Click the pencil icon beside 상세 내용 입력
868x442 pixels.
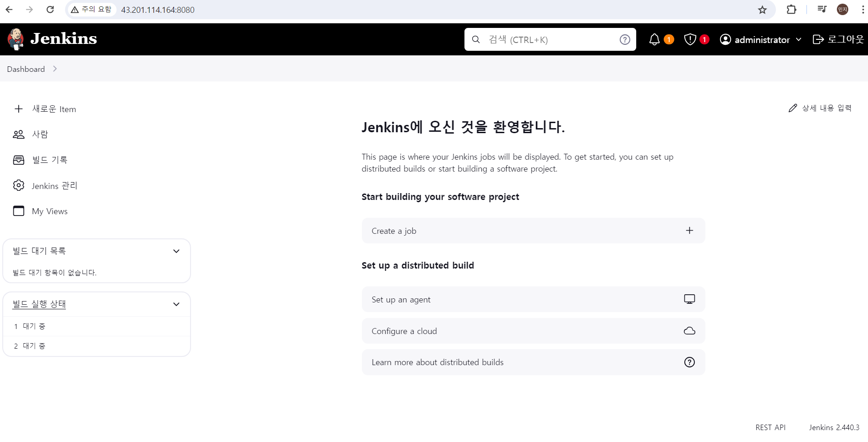(x=793, y=108)
